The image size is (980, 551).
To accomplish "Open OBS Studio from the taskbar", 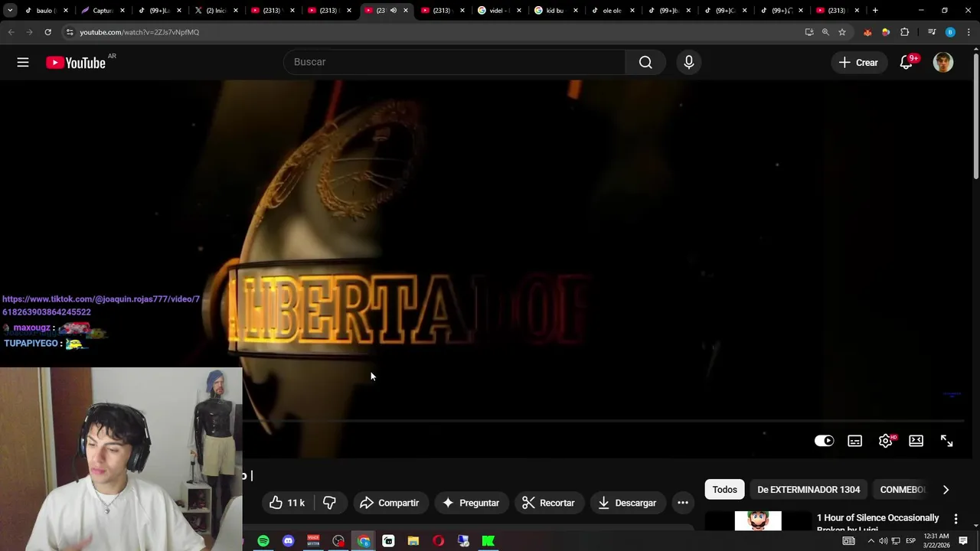I will coord(338,541).
